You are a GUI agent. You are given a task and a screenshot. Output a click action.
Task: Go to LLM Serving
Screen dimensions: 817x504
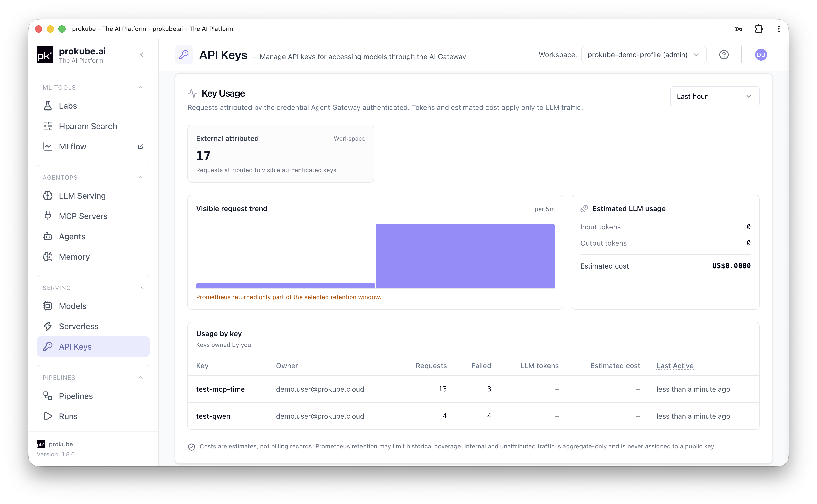[x=93, y=196]
